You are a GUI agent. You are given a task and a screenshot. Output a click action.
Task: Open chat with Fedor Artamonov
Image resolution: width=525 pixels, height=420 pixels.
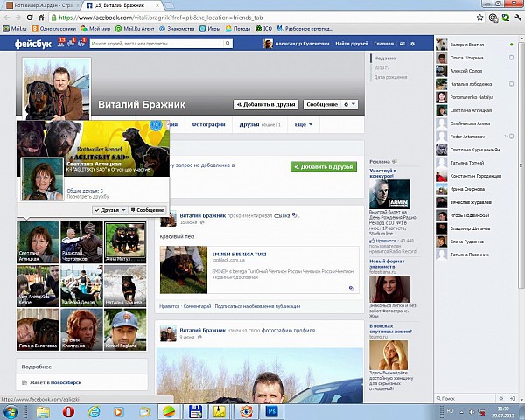(475, 136)
